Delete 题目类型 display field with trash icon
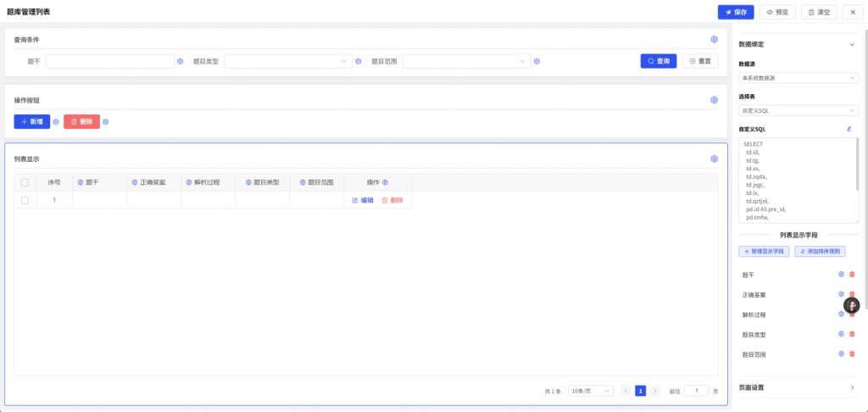 852,334
